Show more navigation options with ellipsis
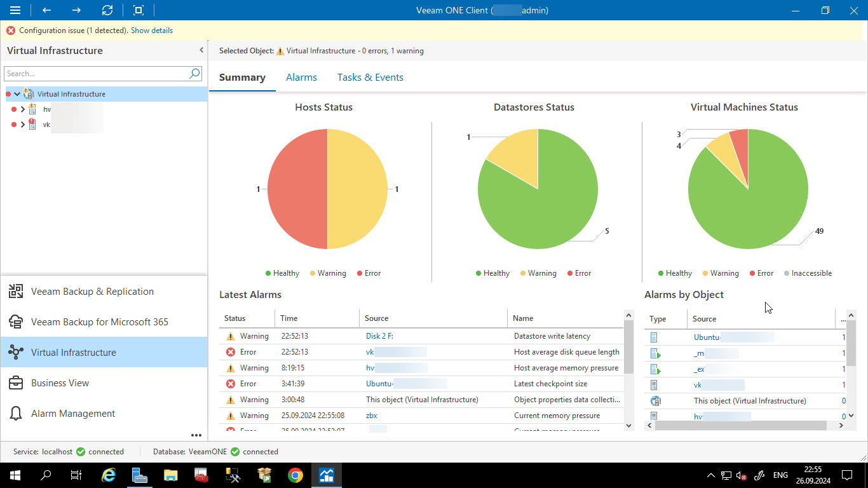The image size is (868, 488). (196, 435)
